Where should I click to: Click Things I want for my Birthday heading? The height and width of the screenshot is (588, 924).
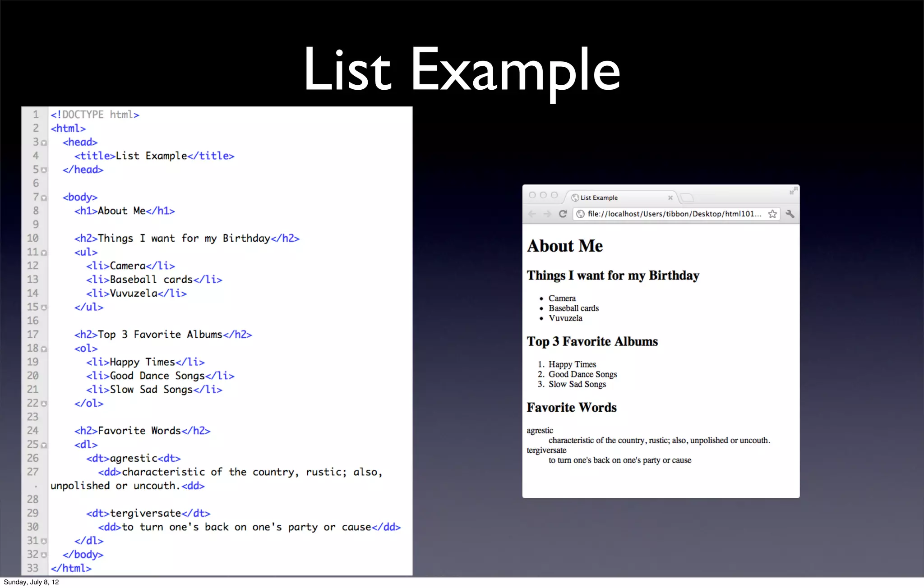tap(613, 276)
